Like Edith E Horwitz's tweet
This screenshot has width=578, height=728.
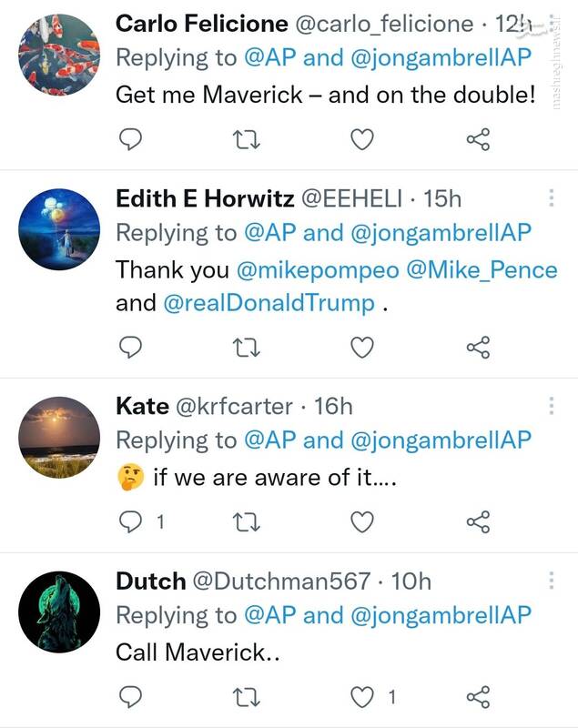click(x=362, y=348)
